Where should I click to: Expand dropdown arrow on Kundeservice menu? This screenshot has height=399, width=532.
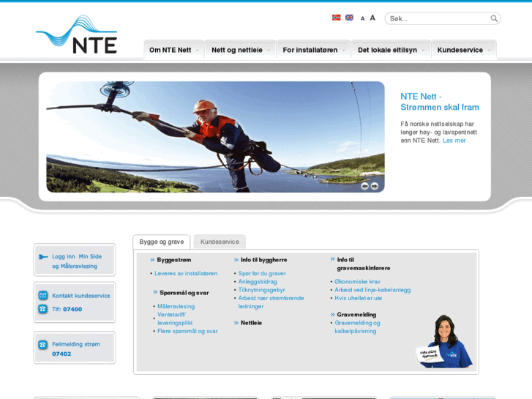pyautogui.click(x=489, y=51)
